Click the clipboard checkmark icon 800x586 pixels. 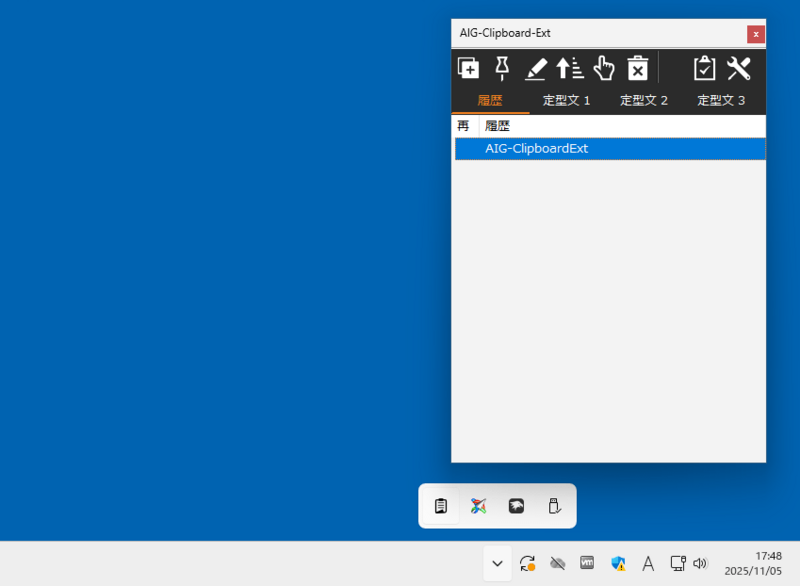coord(705,68)
